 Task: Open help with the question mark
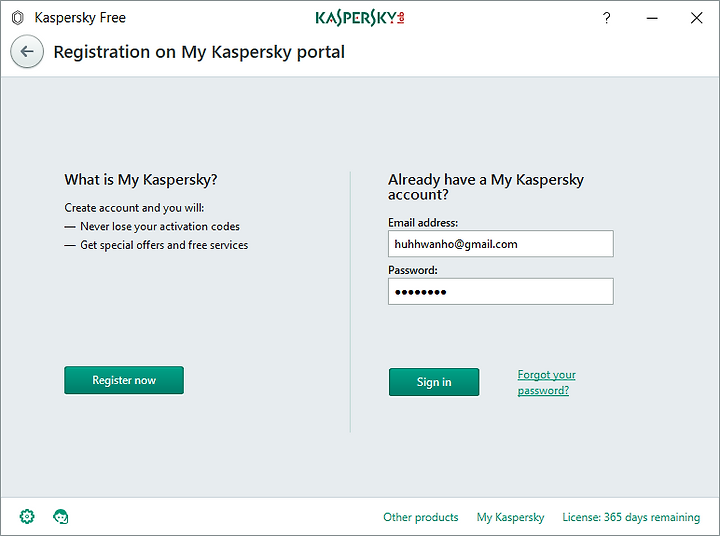607,18
